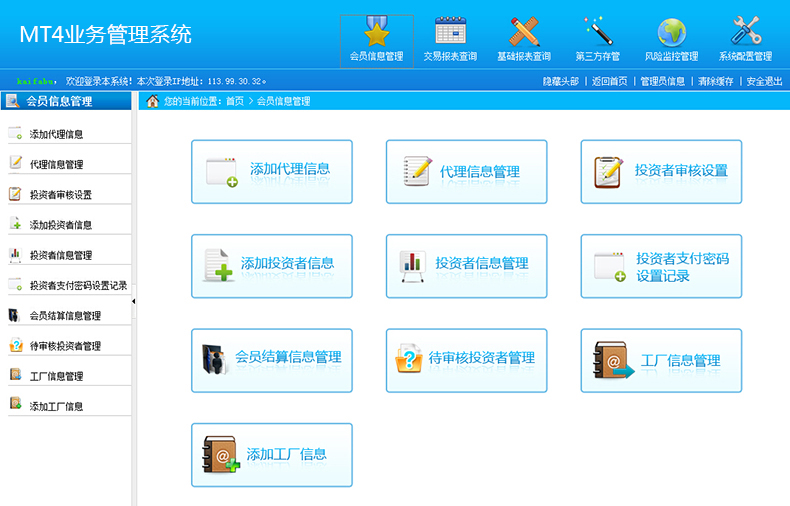Click the home icon in breadcrumb bar
The height and width of the screenshot is (506, 790).
[x=153, y=101]
